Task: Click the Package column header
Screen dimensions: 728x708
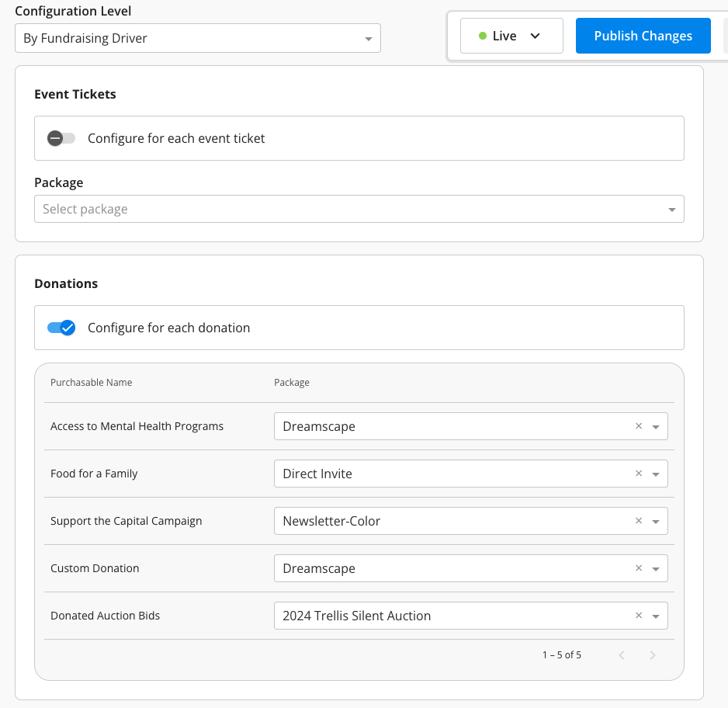Action: pos(292,382)
